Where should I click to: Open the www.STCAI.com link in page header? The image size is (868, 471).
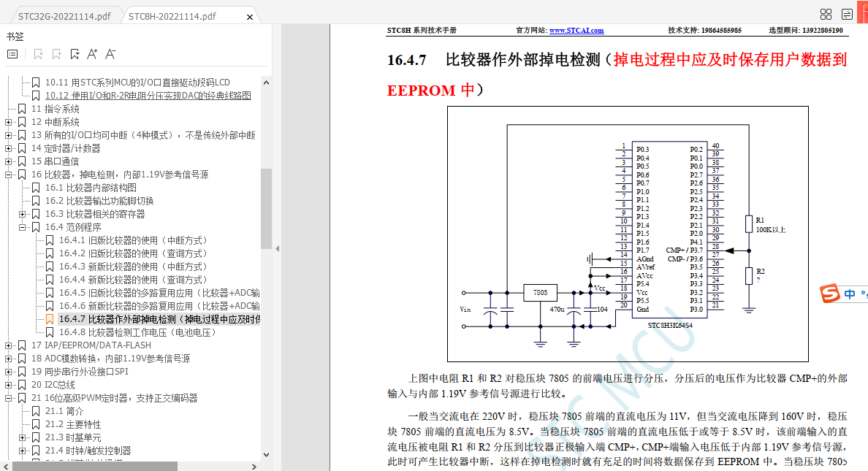tap(576, 31)
